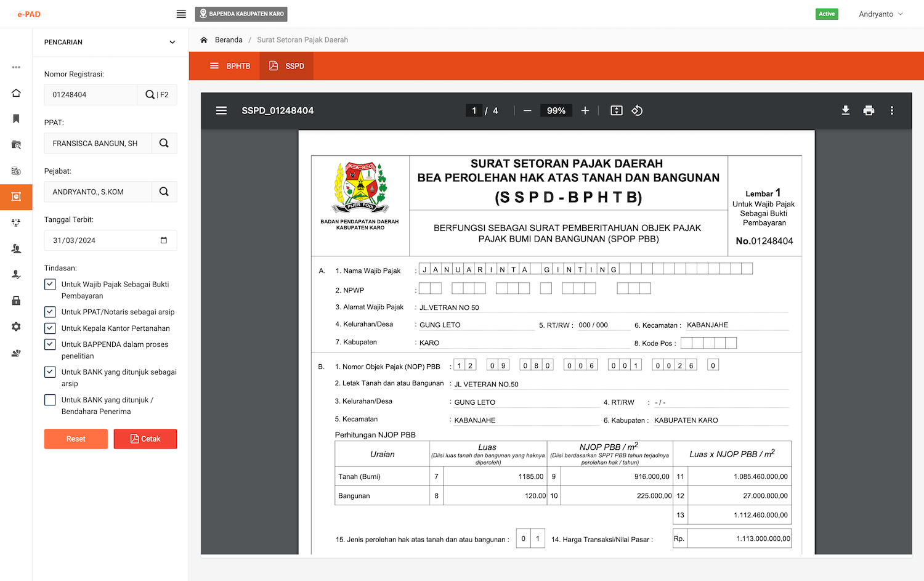This screenshot has height=581, width=924.
Task: Select the SSPD tab
Action: (x=287, y=66)
